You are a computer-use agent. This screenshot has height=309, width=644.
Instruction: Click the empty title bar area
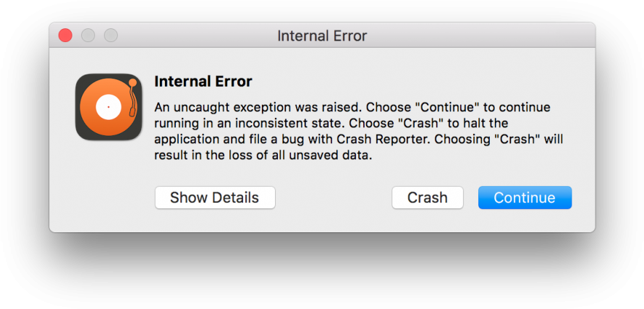(473, 35)
